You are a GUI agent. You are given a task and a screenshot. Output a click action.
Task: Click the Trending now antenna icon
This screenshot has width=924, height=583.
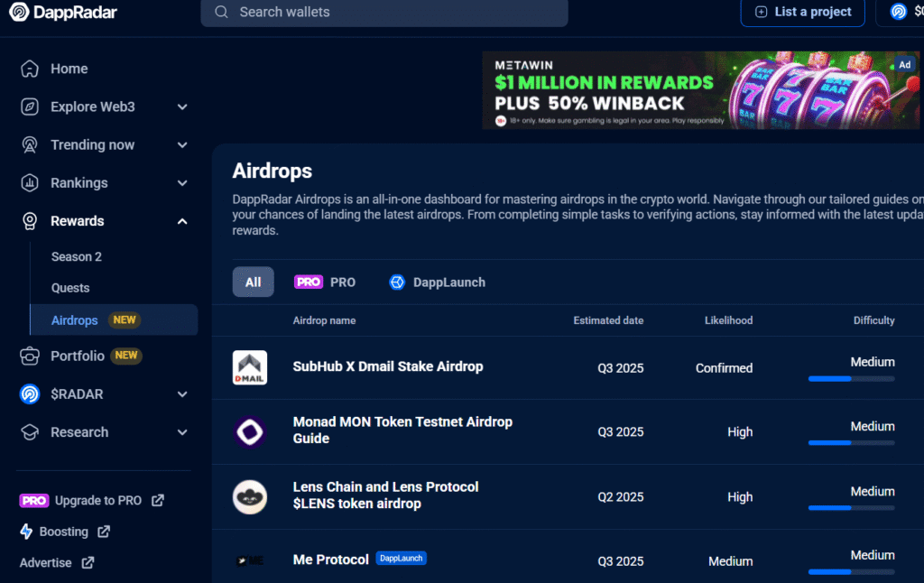pos(30,145)
